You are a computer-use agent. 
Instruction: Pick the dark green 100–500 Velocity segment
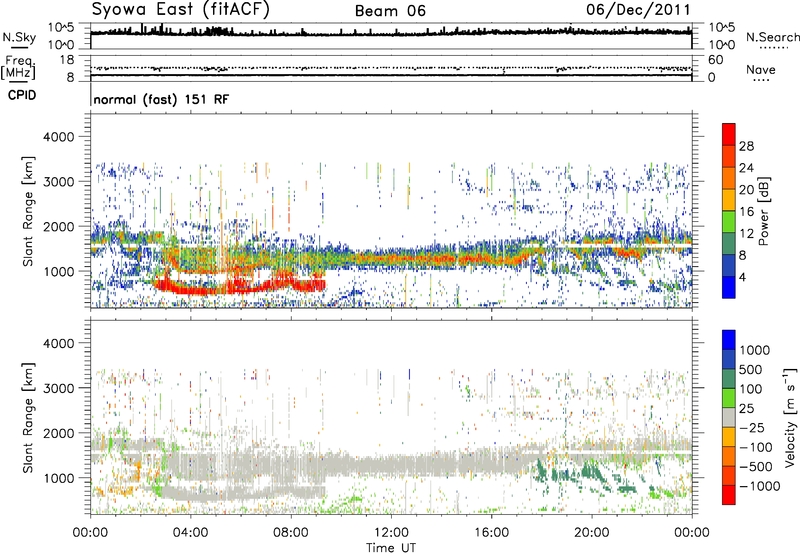click(x=729, y=379)
